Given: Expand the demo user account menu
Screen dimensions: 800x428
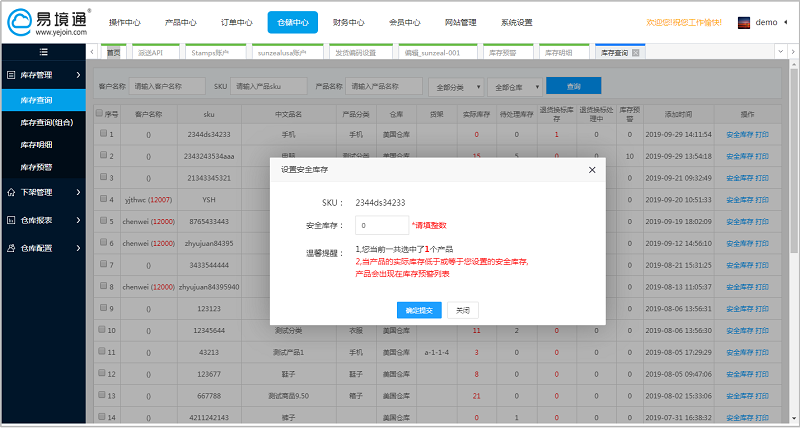Looking at the screenshot, I should click(x=768, y=22).
